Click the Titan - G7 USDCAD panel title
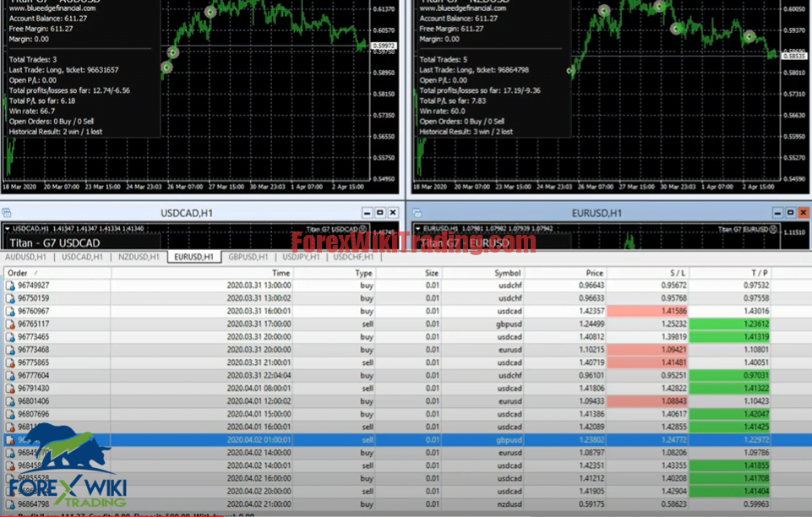 (x=54, y=243)
